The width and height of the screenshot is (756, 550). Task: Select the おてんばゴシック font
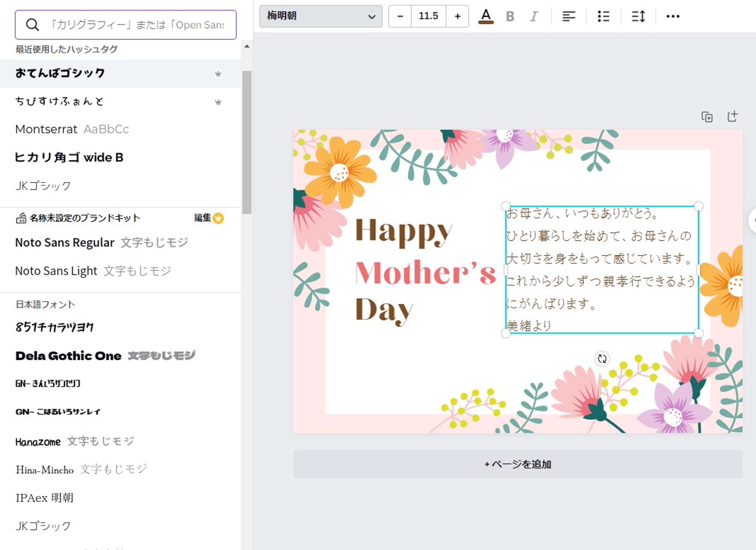(120, 73)
